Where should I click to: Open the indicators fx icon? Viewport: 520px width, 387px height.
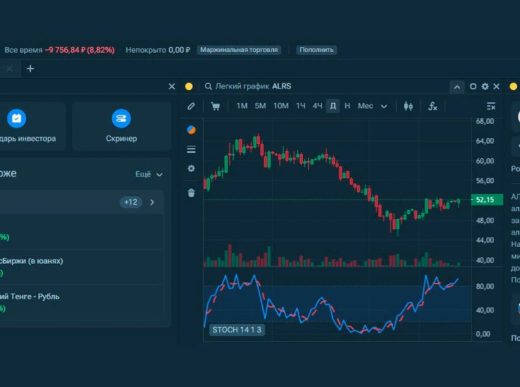(433, 106)
